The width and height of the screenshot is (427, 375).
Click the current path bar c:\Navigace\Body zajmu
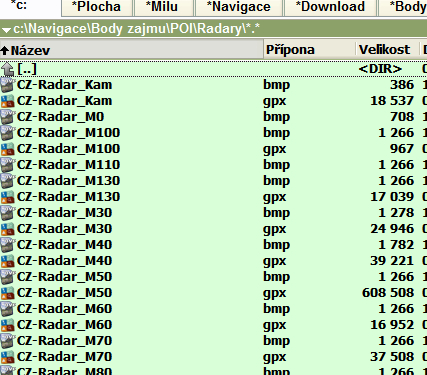click(x=213, y=29)
